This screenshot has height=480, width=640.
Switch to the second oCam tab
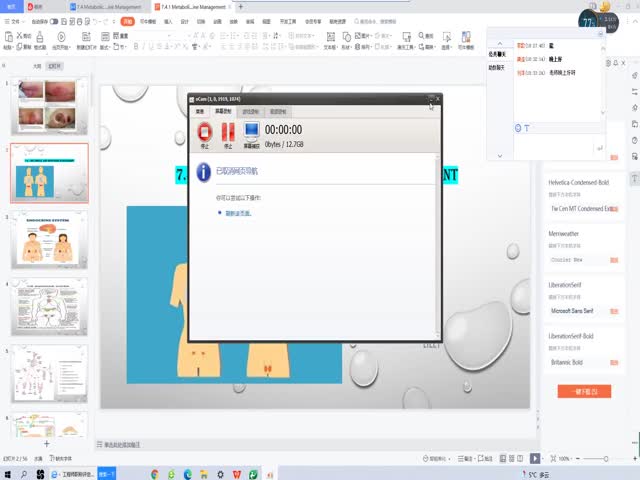tap(224, 112)
